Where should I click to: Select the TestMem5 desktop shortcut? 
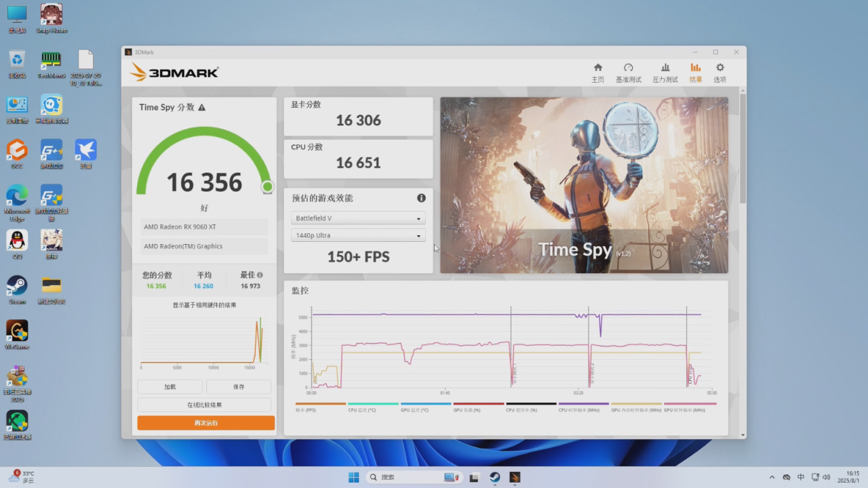[52, 64]
